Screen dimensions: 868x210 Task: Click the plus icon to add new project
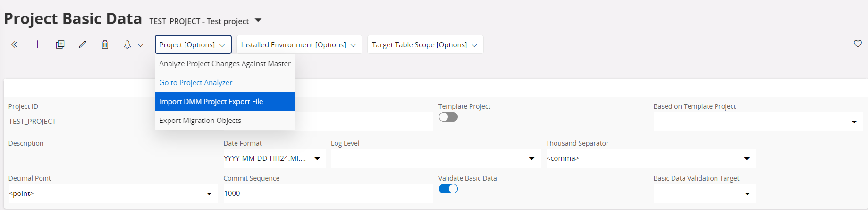37,44
